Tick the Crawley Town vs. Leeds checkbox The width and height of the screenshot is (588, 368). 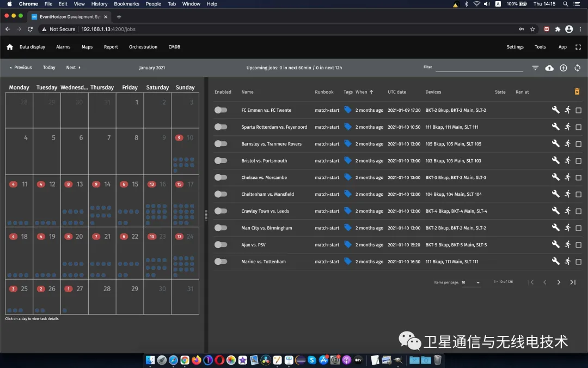pos(578,212)
